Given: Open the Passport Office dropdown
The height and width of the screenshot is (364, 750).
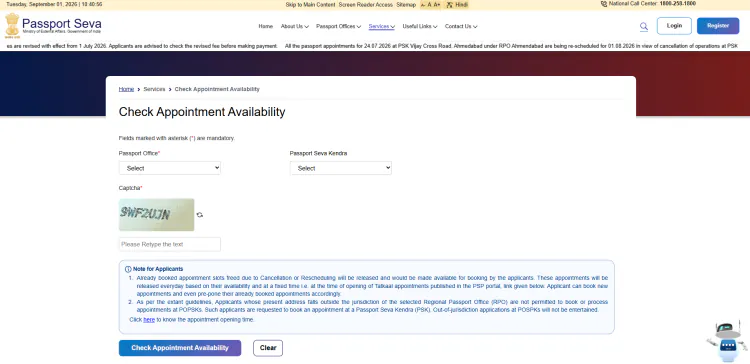Looking at the screenshot, I should [170, 168].
